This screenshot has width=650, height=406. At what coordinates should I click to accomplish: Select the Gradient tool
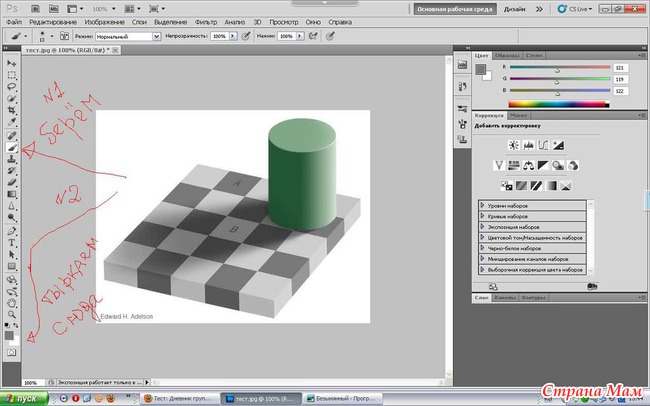point(12,194)
